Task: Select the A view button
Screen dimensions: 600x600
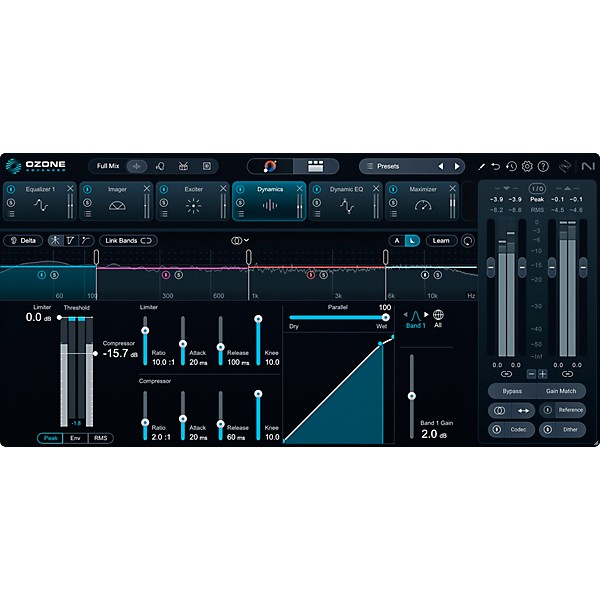Action: point(397,241)
